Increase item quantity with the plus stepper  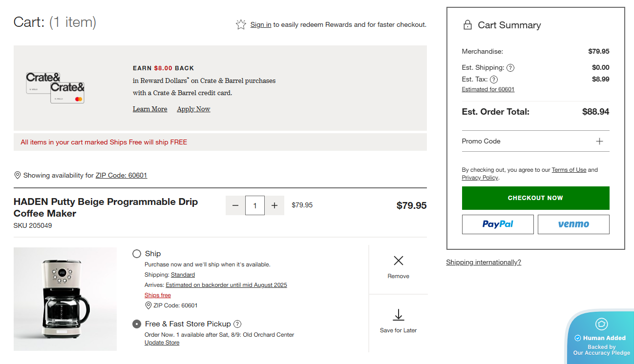pyautogui.click(x=275, y=205)
